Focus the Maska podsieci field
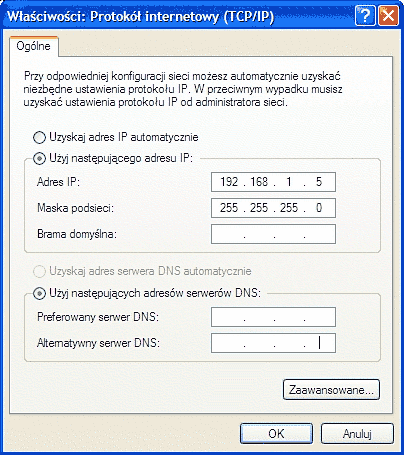The image size is (404, 455). click(273, 208)
